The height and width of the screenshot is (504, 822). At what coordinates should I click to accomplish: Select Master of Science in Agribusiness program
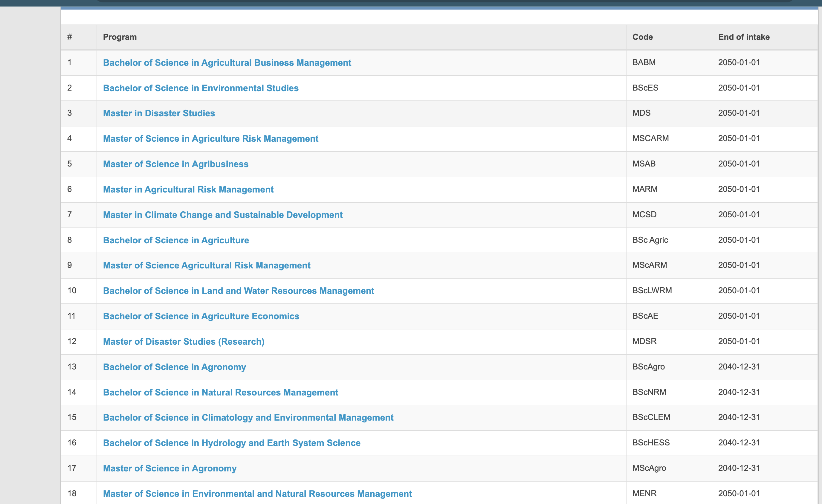pyautogui.click(x=175, y=164)
